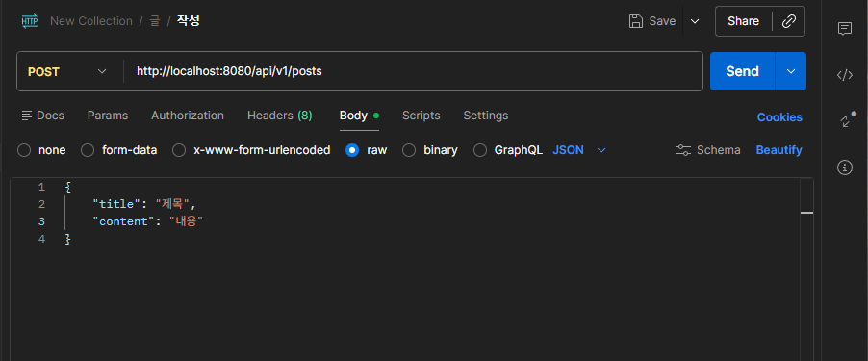
Task: Open the Send options dropdown arrow
Action: click(791, 71)
